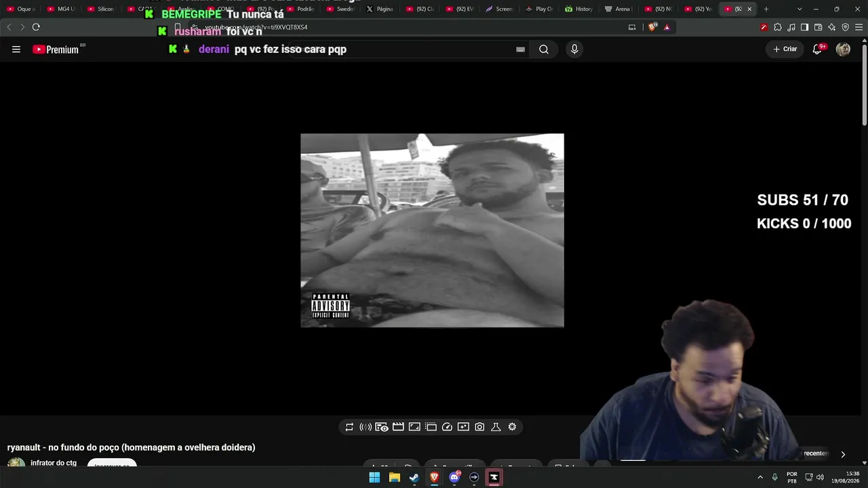Viewport: 868px width, 488px height.
Task: Toggle the browser sidebar panel
Action: (x=804, y=27)
